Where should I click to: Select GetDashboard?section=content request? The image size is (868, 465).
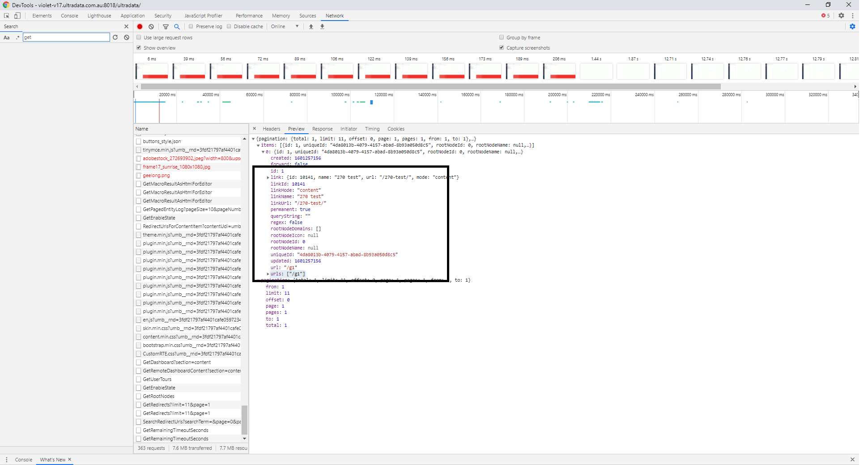(x=188, y=362)
